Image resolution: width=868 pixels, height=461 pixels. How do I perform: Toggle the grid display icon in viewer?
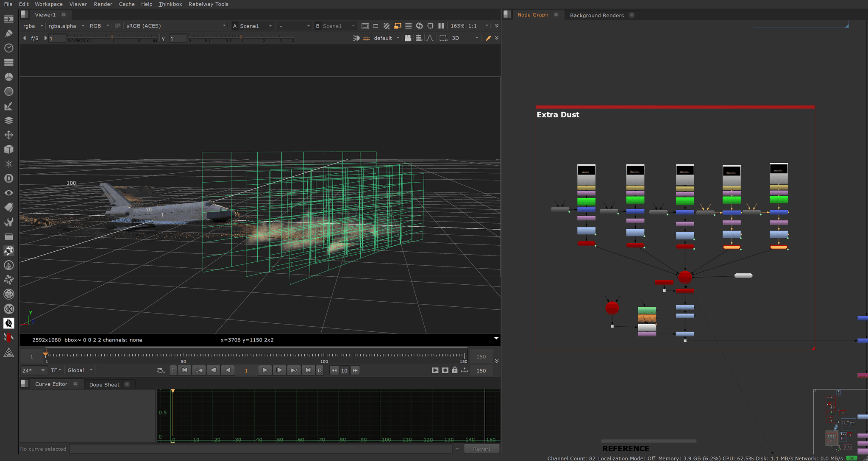367,38
